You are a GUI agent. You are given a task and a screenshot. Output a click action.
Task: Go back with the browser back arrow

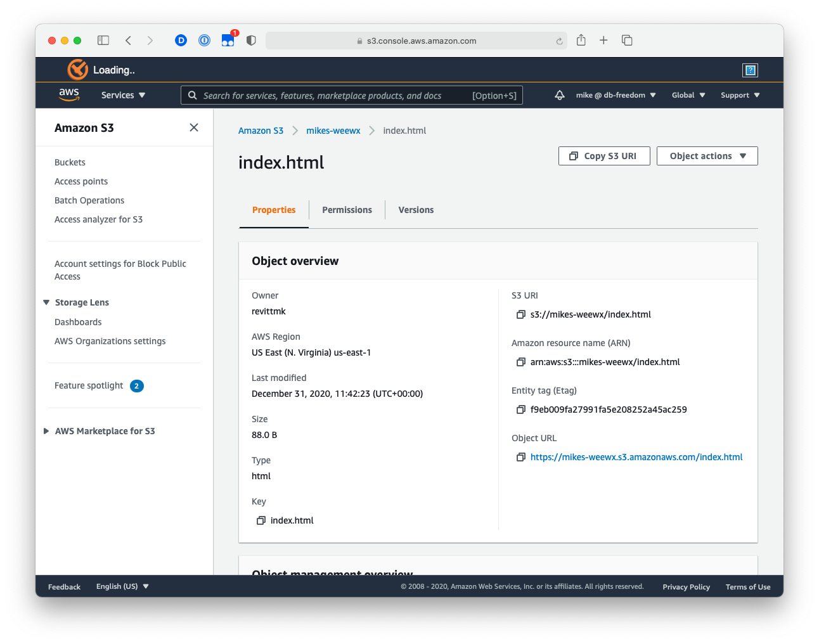pos(128,41)
